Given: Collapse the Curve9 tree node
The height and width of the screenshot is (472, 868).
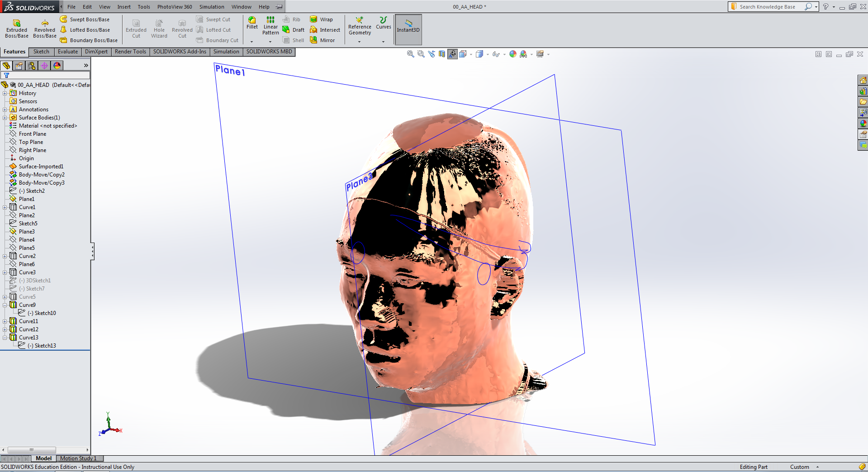Looking at the screenshot, I should [x=5, y=305].
